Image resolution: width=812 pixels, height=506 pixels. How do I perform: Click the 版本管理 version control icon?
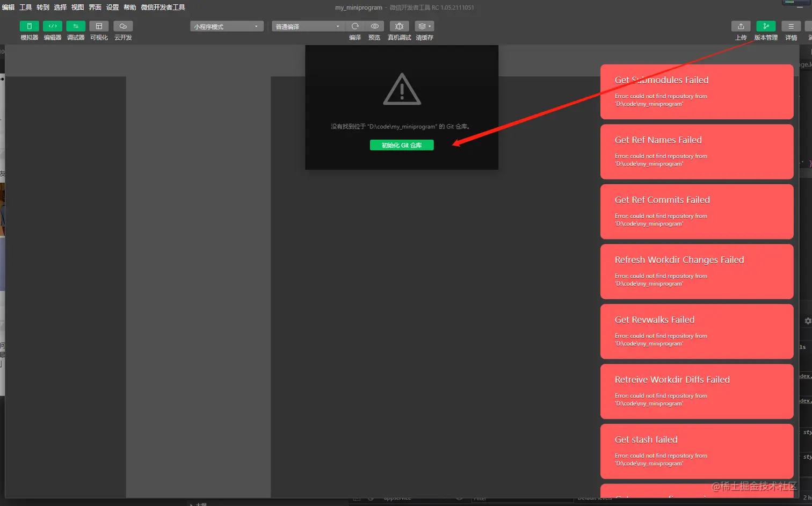point(766,26)
